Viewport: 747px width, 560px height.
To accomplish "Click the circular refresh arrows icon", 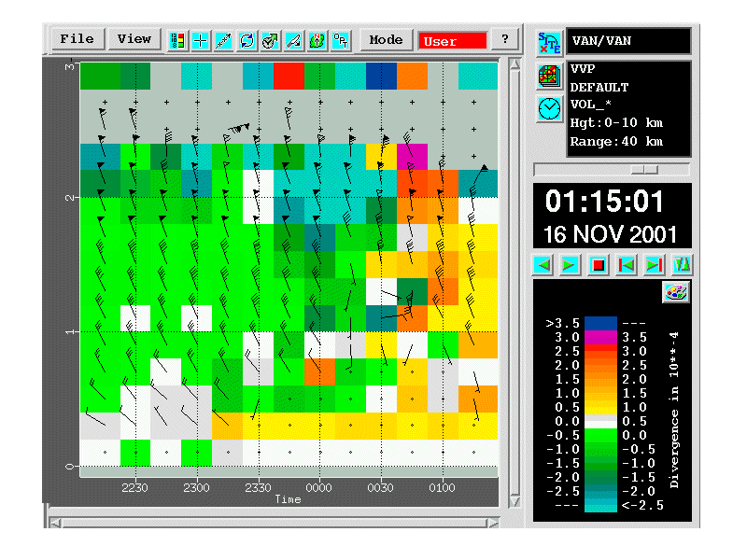I will (x=247, y=40).
